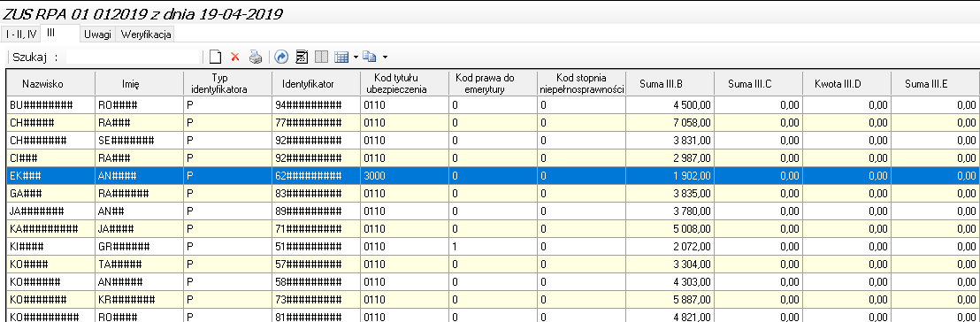Select the CH######## surname cell

coord(50,141)
